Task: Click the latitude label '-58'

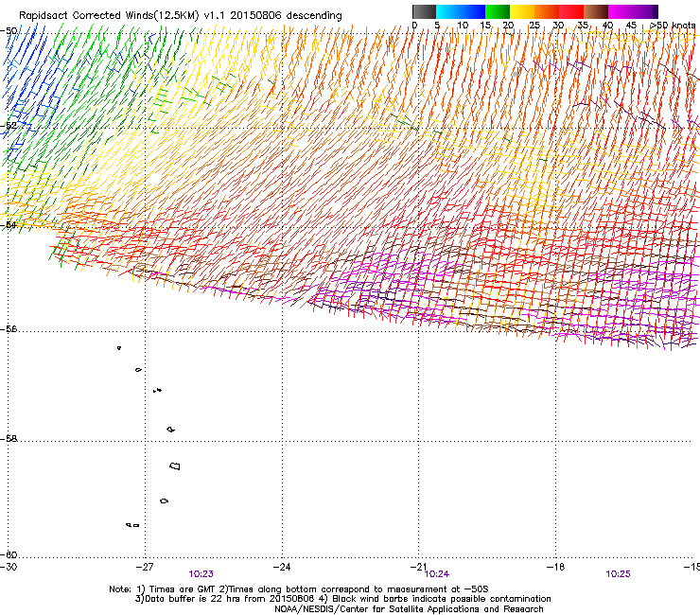Action: coord(9,439)
